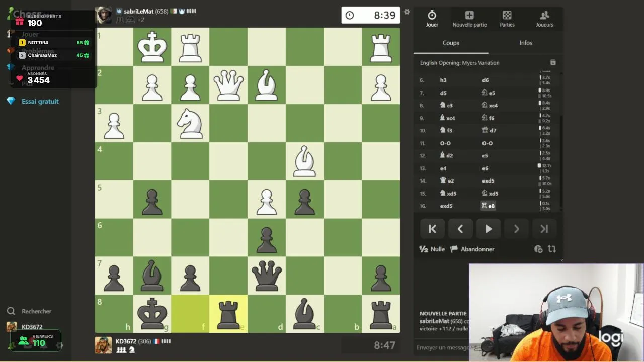Select the black king on g8

pyautogui.click(x=152, y=314)
